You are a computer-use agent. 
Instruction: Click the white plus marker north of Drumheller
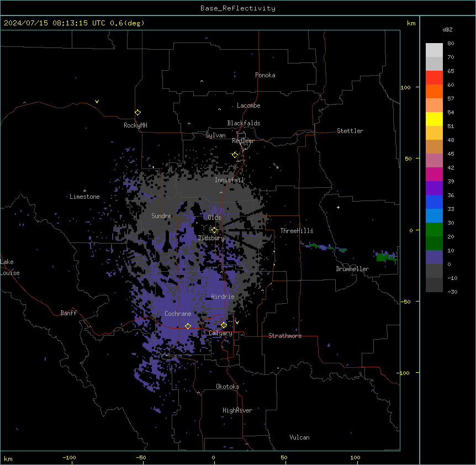[x=338, y=207]
